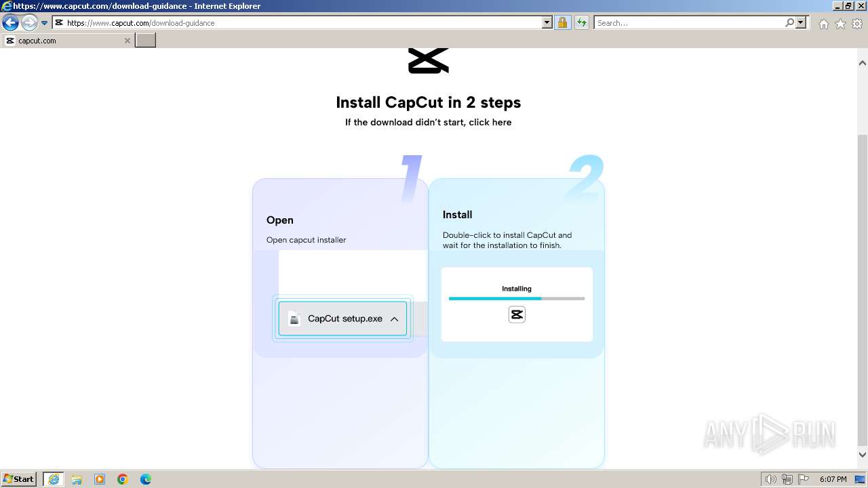Open the media player taskbar icon

[100, 479]
